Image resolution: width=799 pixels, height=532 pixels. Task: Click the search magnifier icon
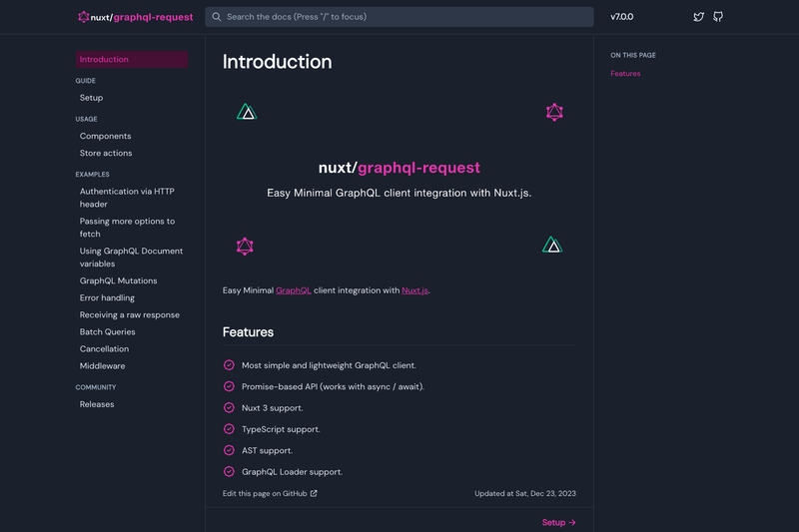click(x=217, y=17)
